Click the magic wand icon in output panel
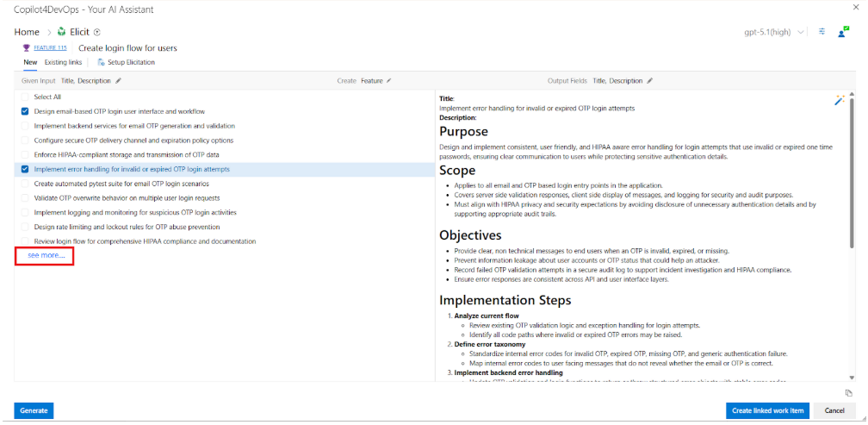The height and width of the screenshot is (425, 868). point(839,101)
